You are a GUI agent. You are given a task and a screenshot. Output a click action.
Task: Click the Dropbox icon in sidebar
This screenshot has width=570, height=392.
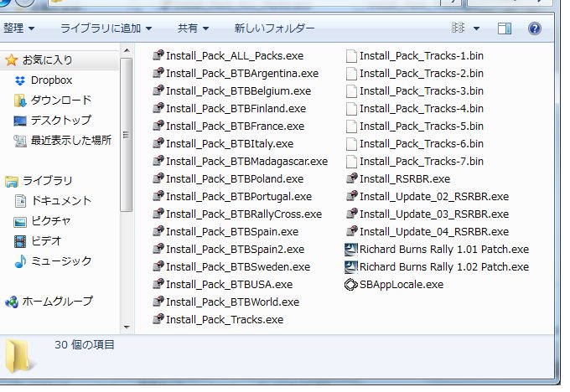pos(21,80)
